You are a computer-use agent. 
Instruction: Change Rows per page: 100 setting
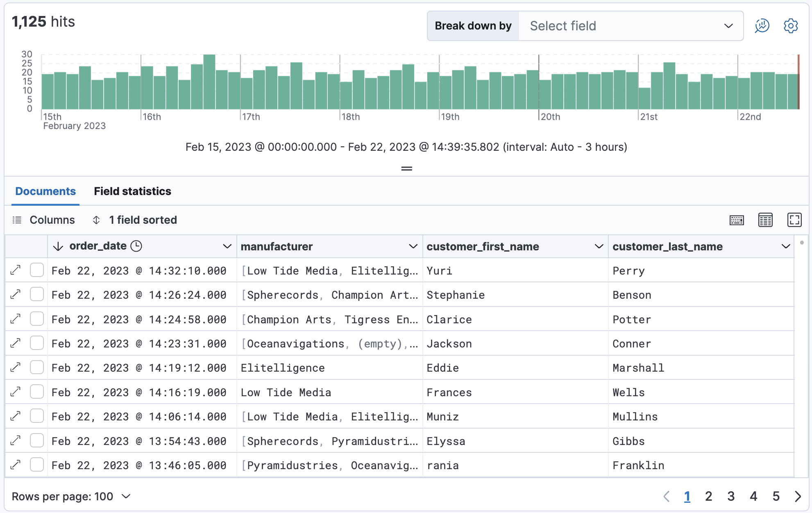(x=71, y=497)
